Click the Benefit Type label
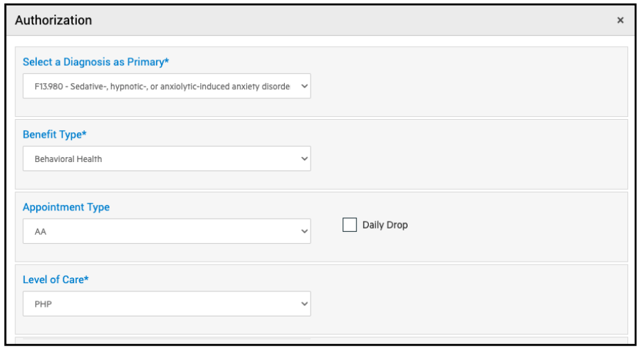This screenshot has height=351, width=644. (x=54, y=134)
